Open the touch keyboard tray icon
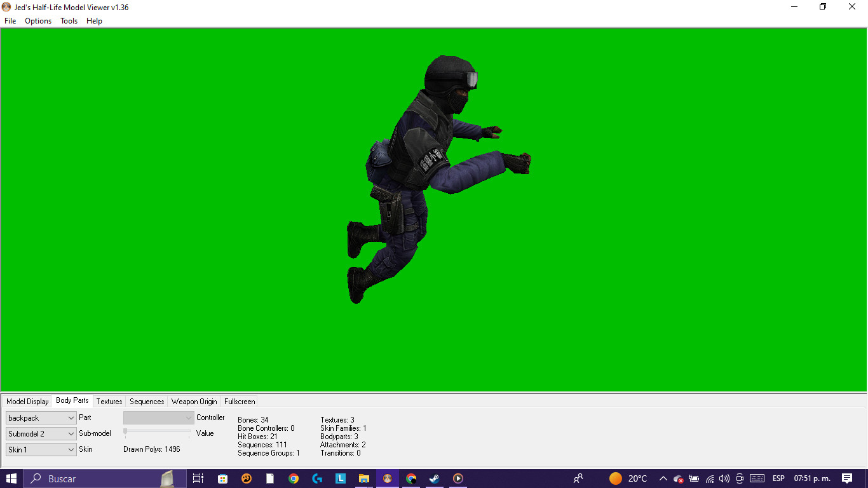Image resolution: width=868 pixels, height=488 pixels. [757, 478]
